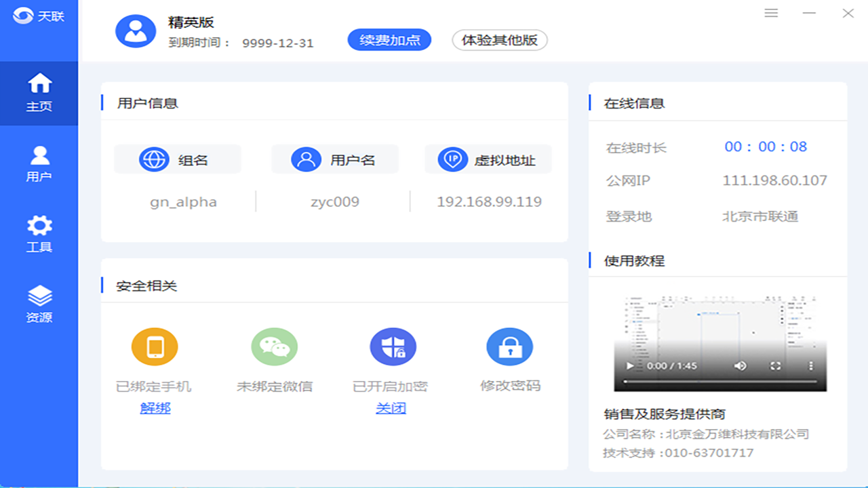
Task: Click the WeChat icon under 未绑定微信
Action: [x=274, y=346]
